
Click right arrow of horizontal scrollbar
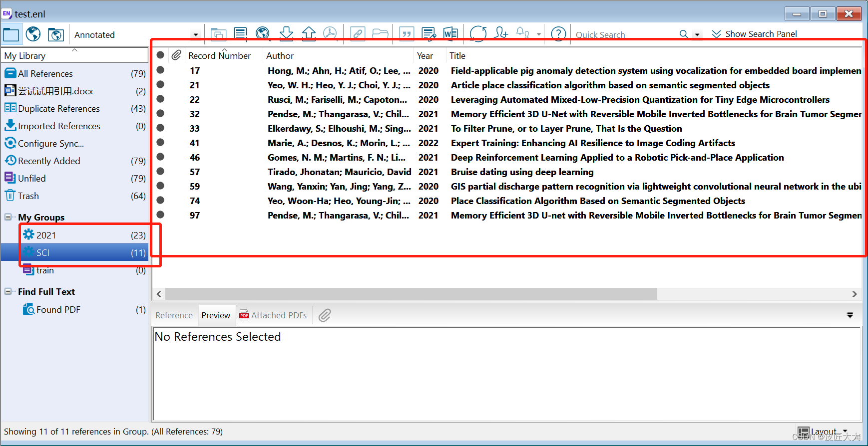(x=855, y=294)
